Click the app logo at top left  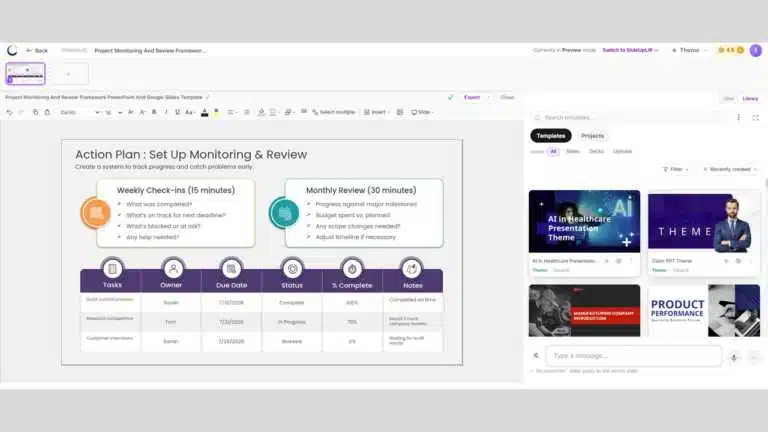point(12,50)
